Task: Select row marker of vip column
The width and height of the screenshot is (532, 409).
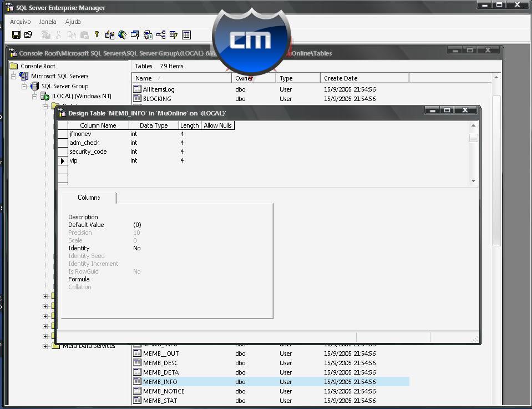Action: point(63,160)
